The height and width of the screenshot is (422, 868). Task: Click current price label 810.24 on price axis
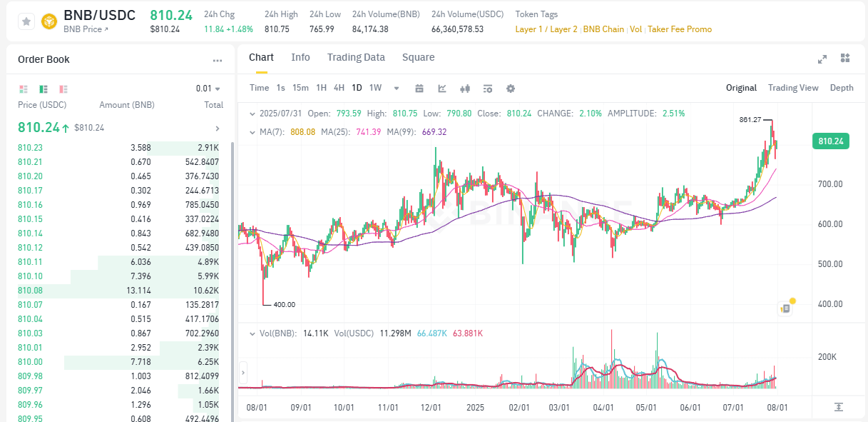831,141
